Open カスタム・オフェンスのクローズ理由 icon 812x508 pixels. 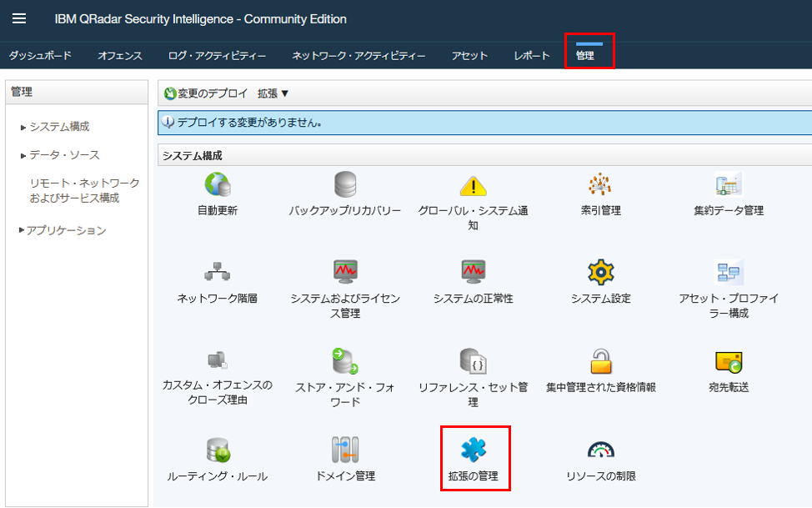(x=218, y=360)
